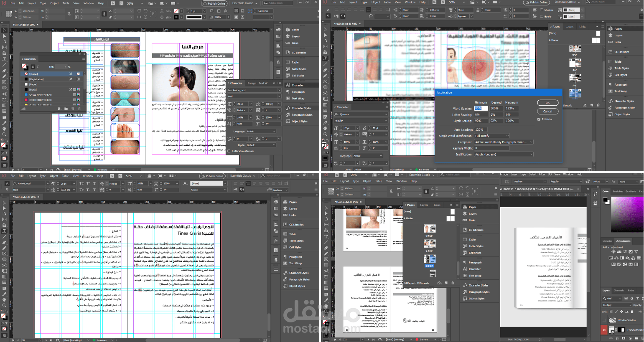Open Table Styles panel in top-right window dock
The image size is (644, 342).
[619, 68]
